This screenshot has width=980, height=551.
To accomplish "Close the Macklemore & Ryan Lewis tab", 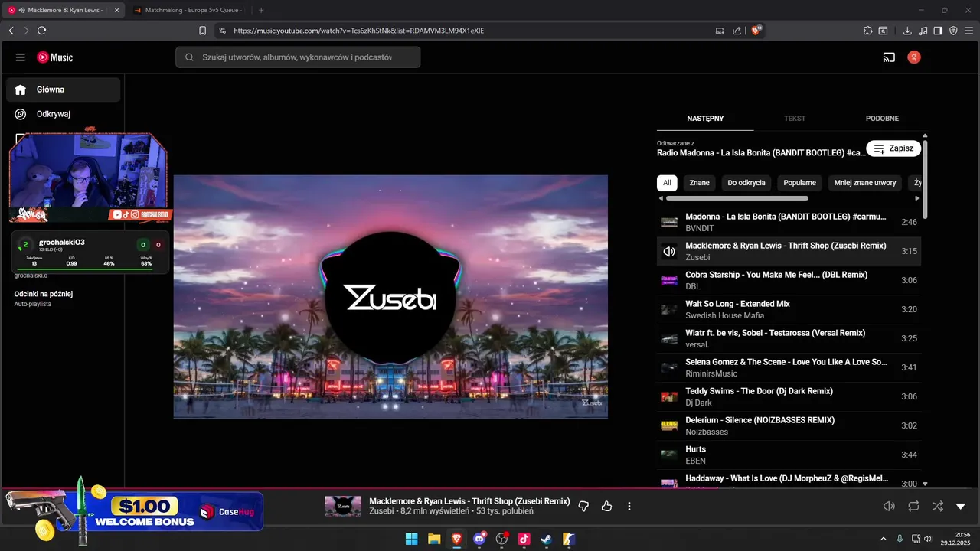I will pyautogui.click(x=116, y=11).
